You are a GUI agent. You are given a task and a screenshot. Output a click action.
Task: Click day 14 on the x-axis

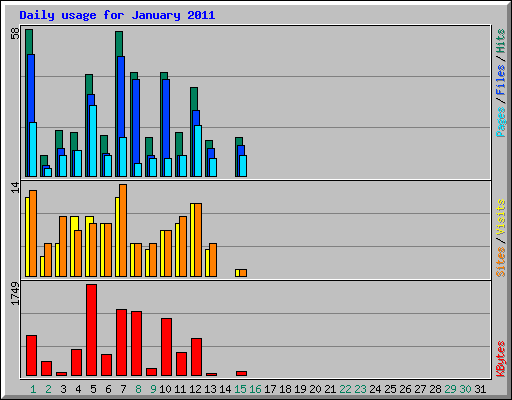click(x=225, y=389)
